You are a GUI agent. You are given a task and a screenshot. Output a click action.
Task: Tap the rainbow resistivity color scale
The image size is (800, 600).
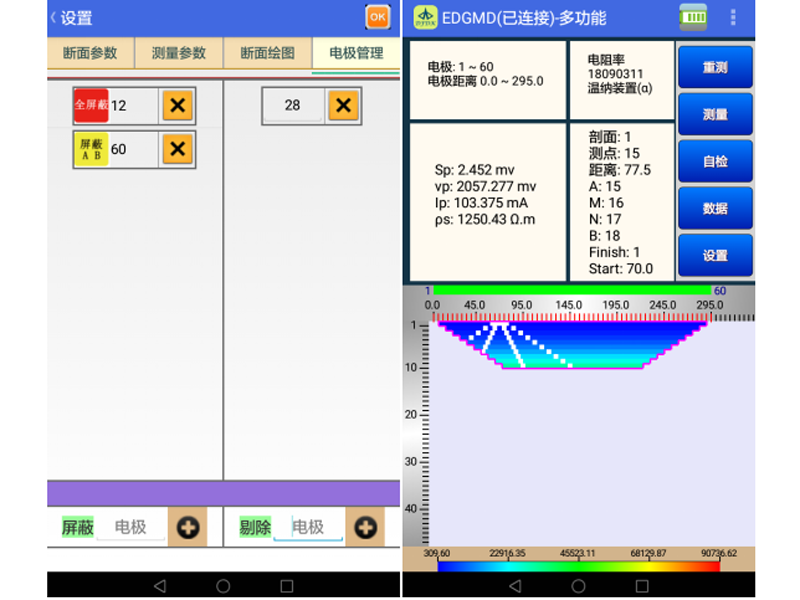pyautogui.click(x=579, y=566)
